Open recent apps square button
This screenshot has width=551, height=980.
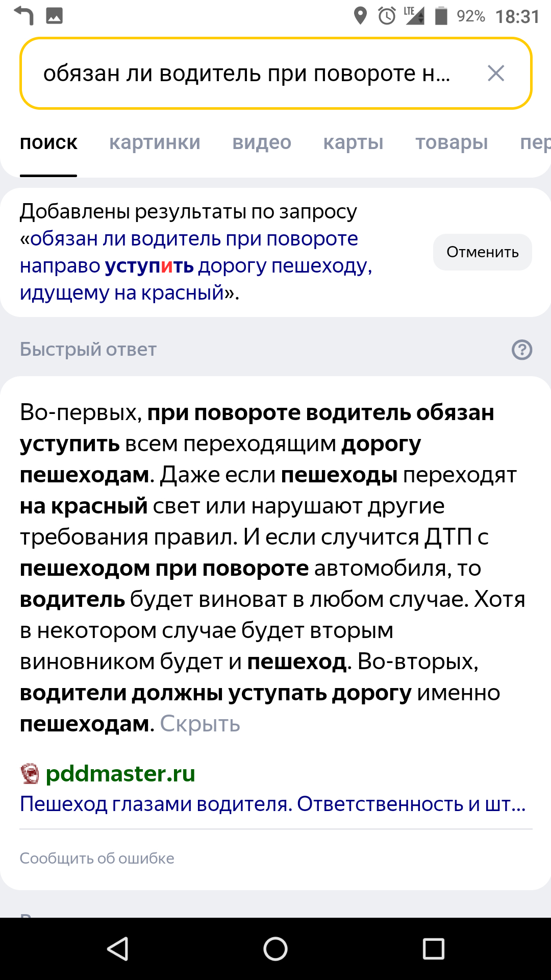[x=434, y=949]
